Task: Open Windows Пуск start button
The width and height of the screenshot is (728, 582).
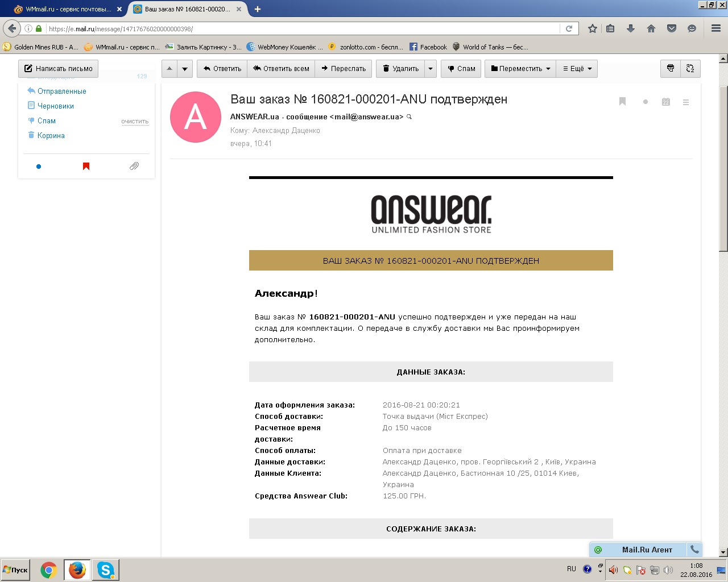Action: pos(15,569)
